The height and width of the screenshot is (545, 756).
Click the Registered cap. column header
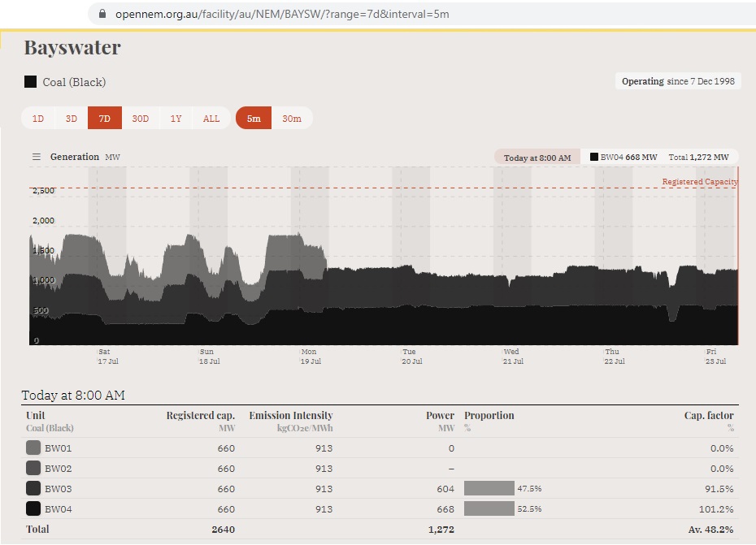(201, 415)
